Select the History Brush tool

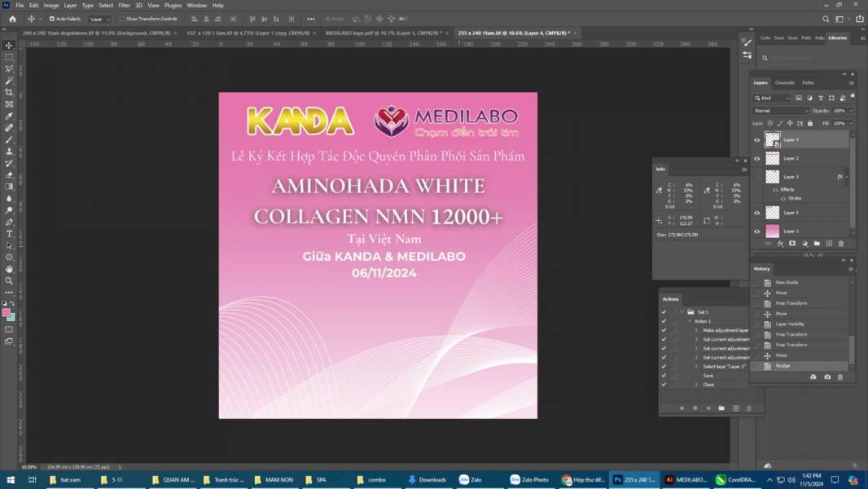(9, 163)
